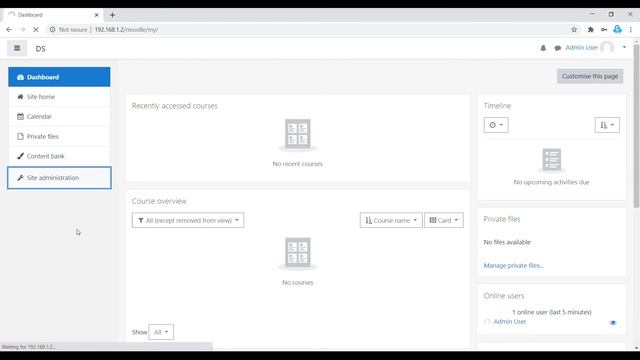Open a new browser tab

[112, 15]
